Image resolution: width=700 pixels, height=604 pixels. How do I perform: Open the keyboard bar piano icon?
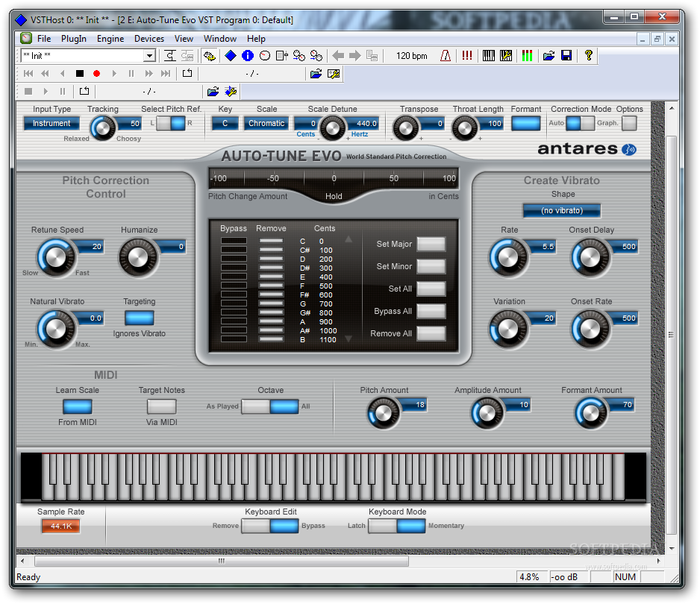tap(489, 56)
